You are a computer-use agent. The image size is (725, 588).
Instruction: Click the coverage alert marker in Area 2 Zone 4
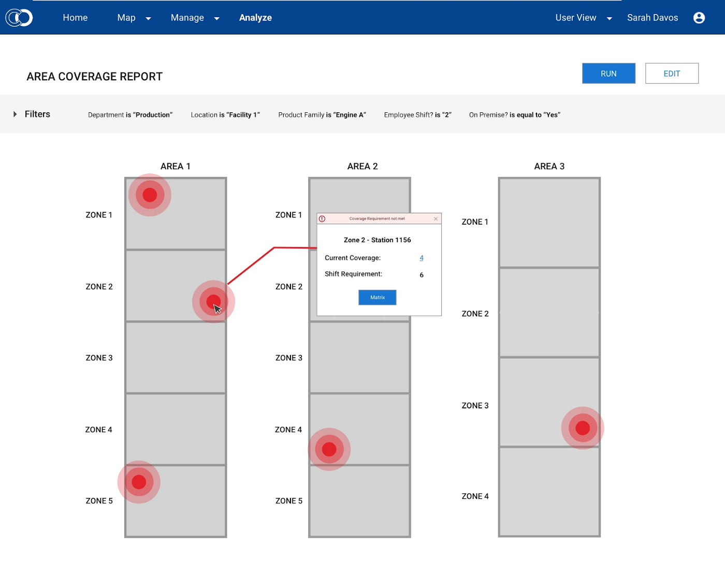tap(329, 448)
